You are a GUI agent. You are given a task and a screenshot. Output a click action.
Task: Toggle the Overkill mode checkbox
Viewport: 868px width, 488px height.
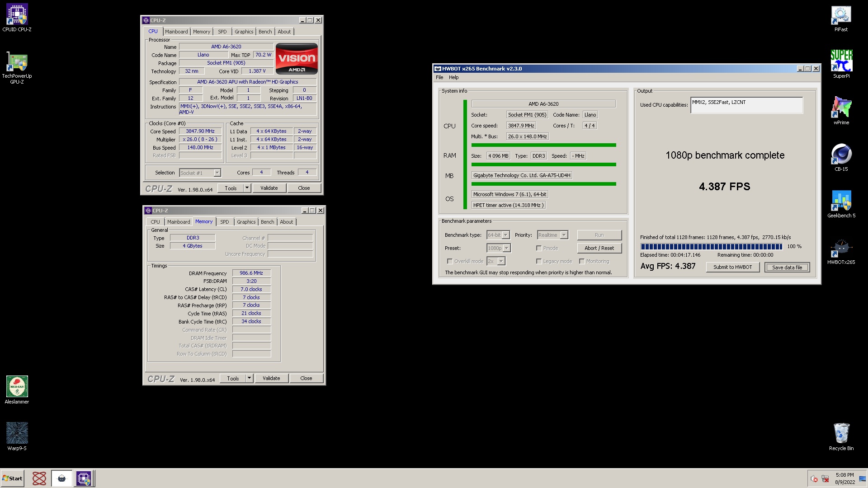[x=449, y=261]
